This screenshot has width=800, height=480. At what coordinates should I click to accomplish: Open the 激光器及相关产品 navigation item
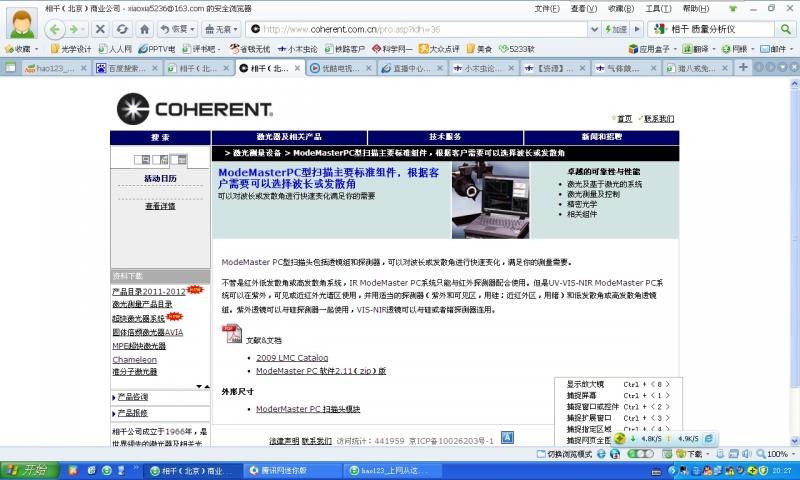289,137
